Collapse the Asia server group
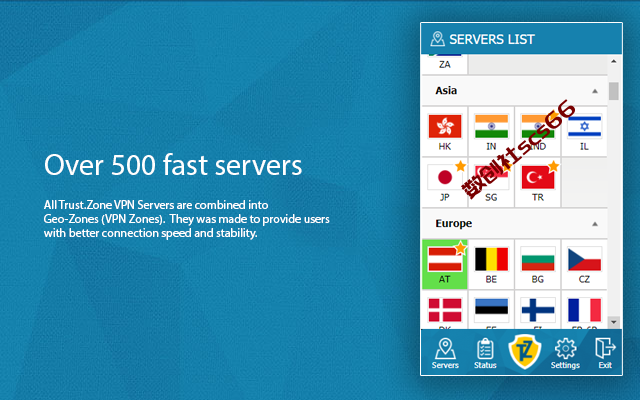 point(595,91)
